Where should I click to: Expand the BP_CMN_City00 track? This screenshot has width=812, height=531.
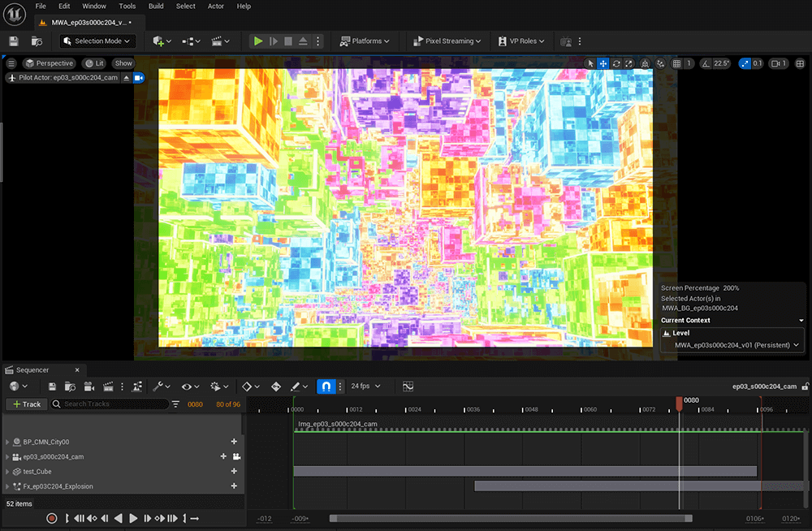(x=7, y=442)
